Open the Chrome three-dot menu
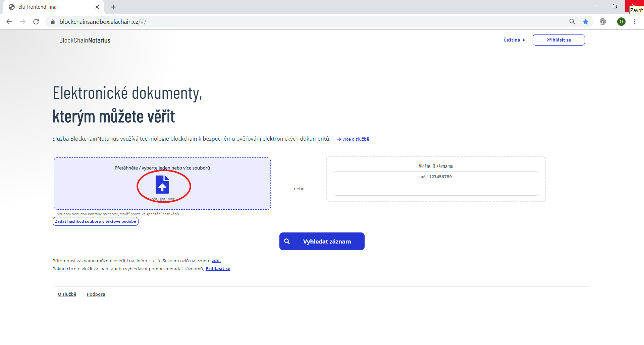Image resolution: width=644 pixels, height=345 pixels. [x=635, y=22]
